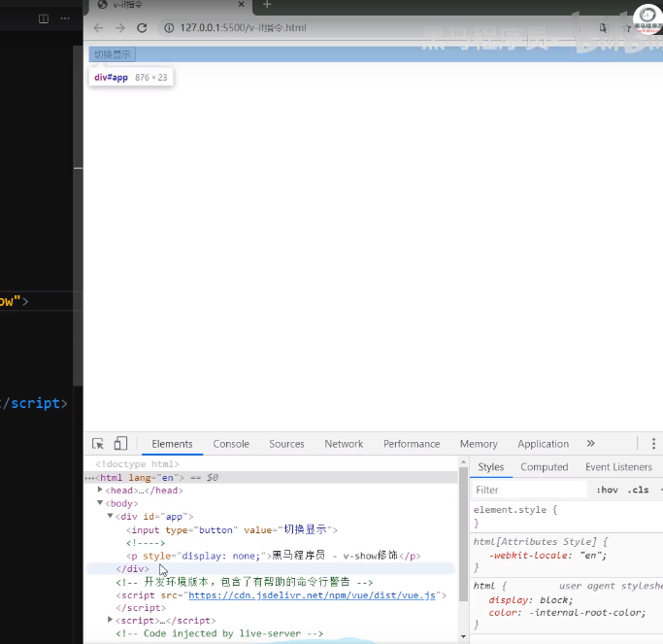Click the 切换显示 button on the page
Image resolution: width=663 pixels, height=644 pixels.
coord(112,54)
